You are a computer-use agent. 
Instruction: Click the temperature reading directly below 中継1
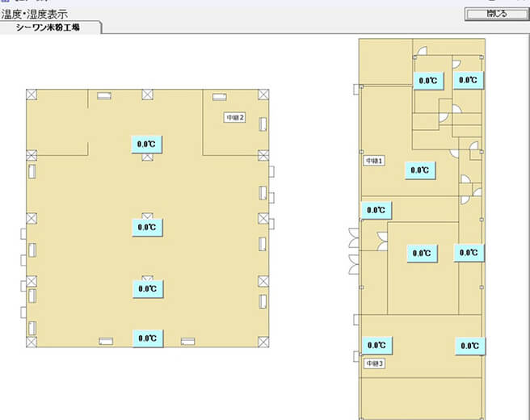pos(376,210)
